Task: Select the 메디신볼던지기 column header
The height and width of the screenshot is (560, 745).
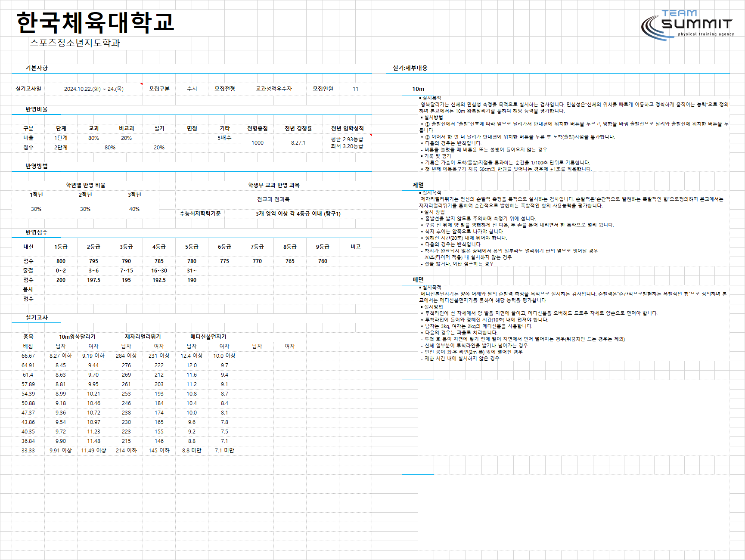Action: click(208, 337)
